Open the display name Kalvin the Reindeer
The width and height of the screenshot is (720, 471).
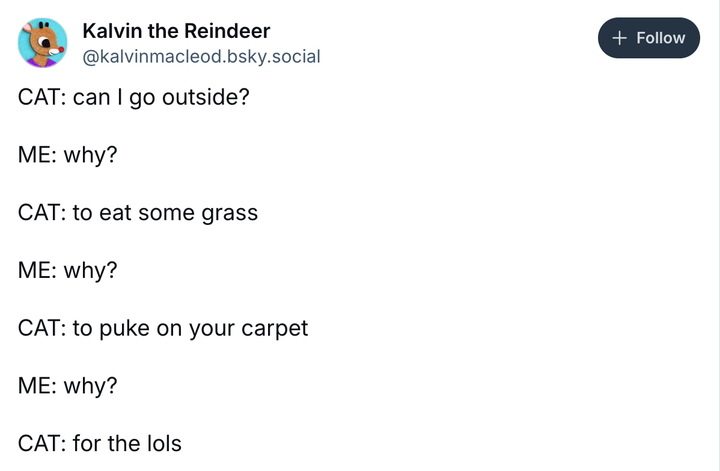point(176,31)
